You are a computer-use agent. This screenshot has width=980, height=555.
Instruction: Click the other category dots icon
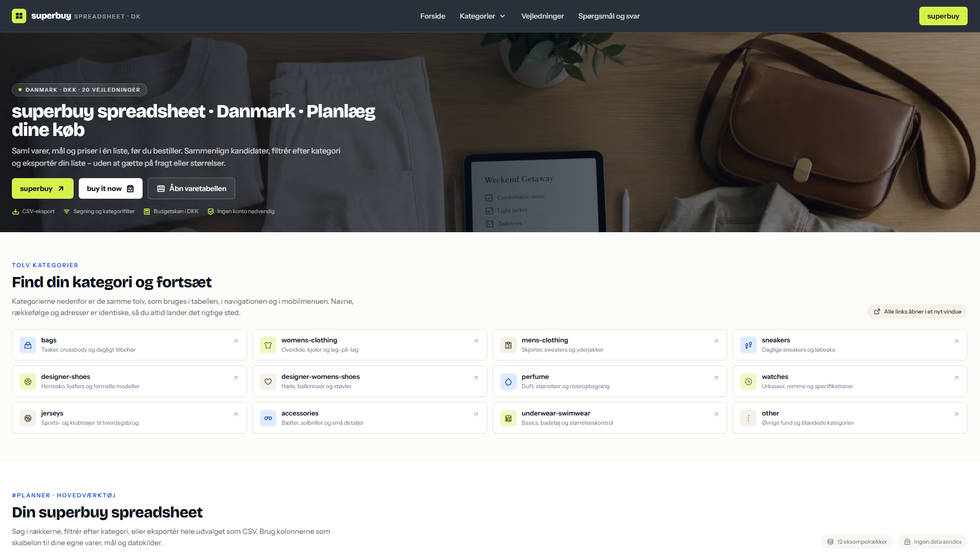(748, 418)
